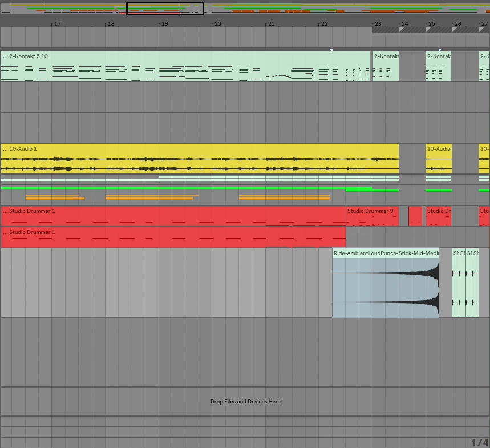Select the Studio Dr clip at bar 25
This screenshot has width=490, height=448.
[x=438, y=216]
